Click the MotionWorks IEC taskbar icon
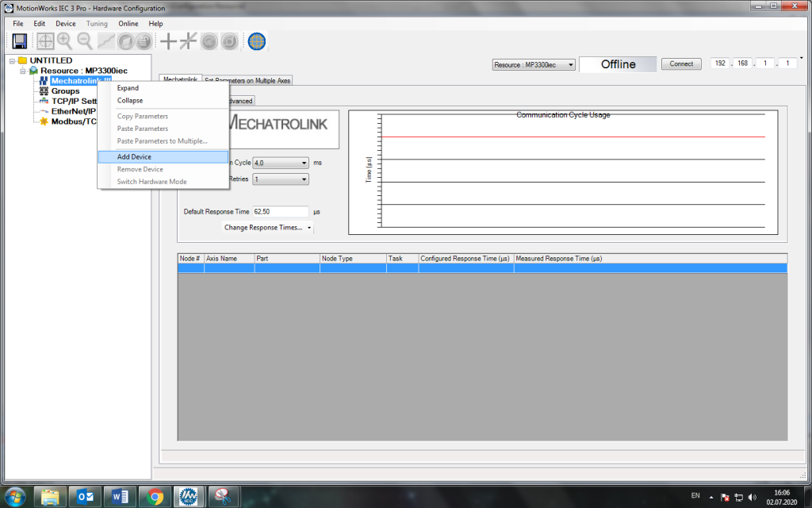812x508 pixels. (189, 497)
